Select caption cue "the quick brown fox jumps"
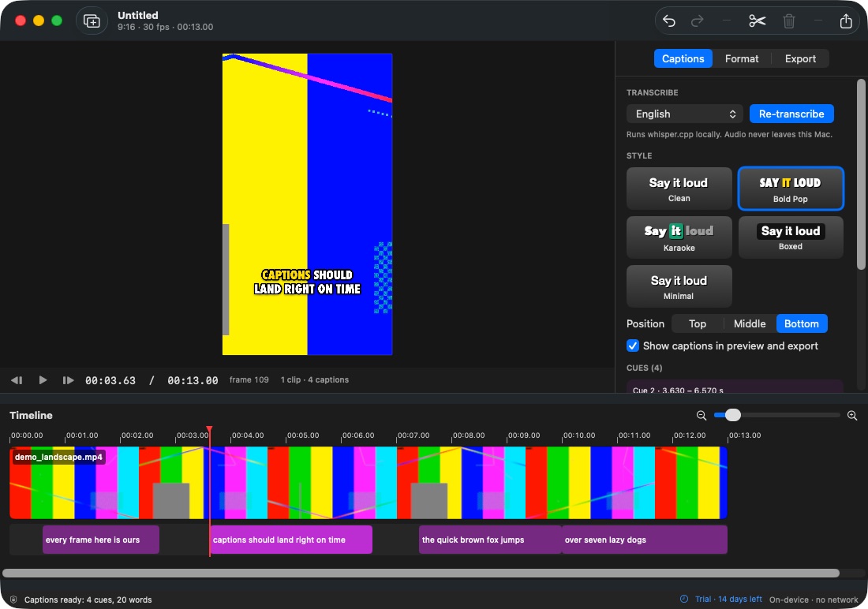The image size is (868, 609). [490, 540]
